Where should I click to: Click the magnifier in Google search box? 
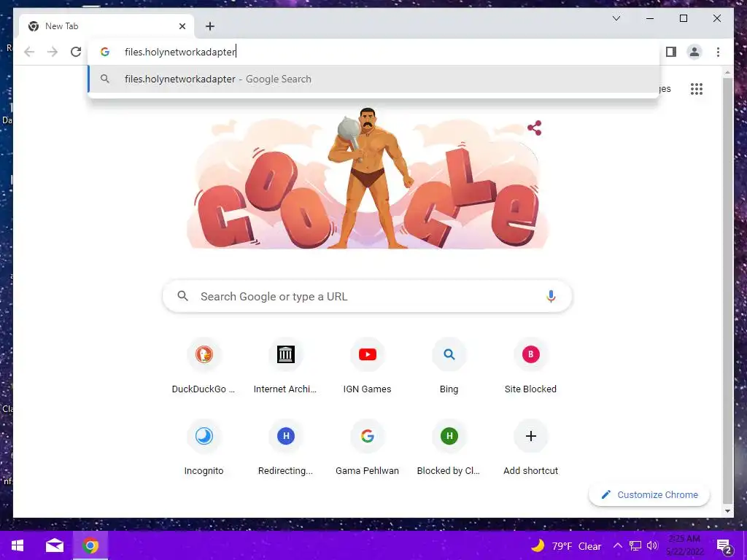pos(182,296)
